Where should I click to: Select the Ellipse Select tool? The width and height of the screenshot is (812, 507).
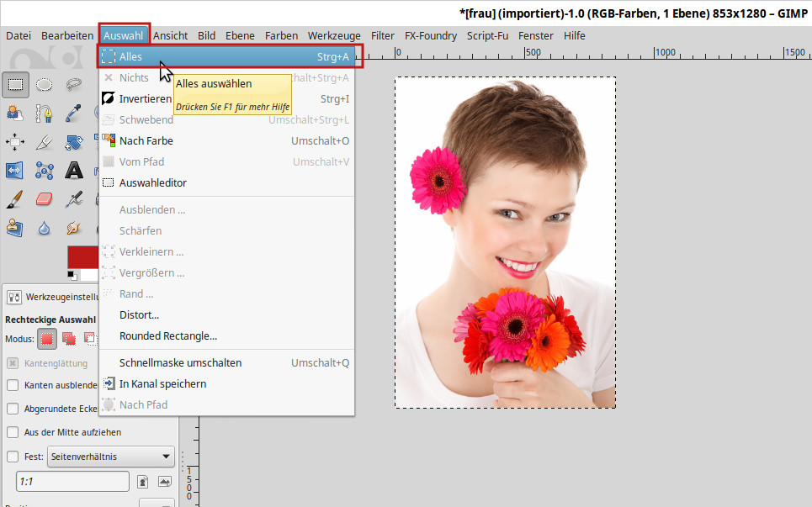45,84
